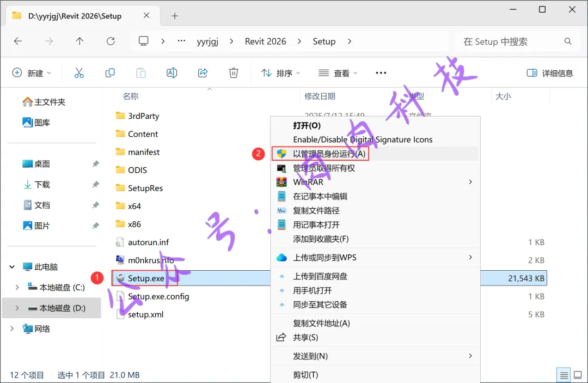Open the 排序 (Sort) dropdown
Viewport: 588px width, 383px height.
pos(281,73)
